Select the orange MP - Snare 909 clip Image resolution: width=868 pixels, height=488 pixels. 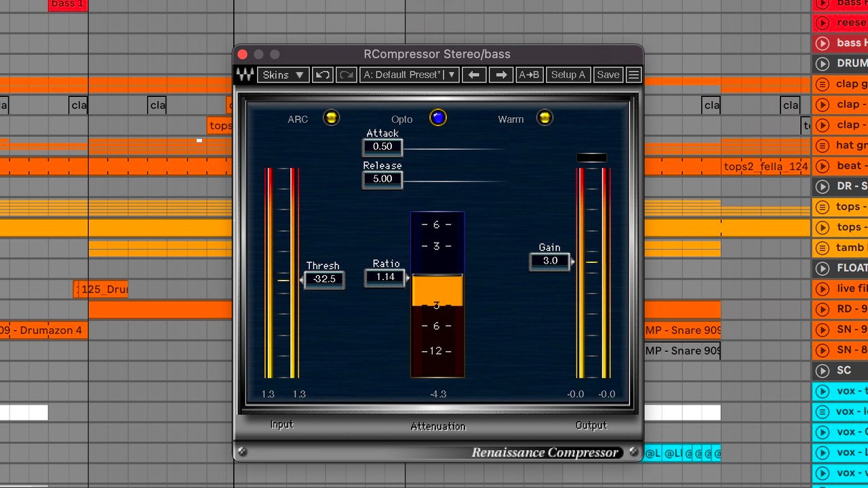click(x=682, y=330)
